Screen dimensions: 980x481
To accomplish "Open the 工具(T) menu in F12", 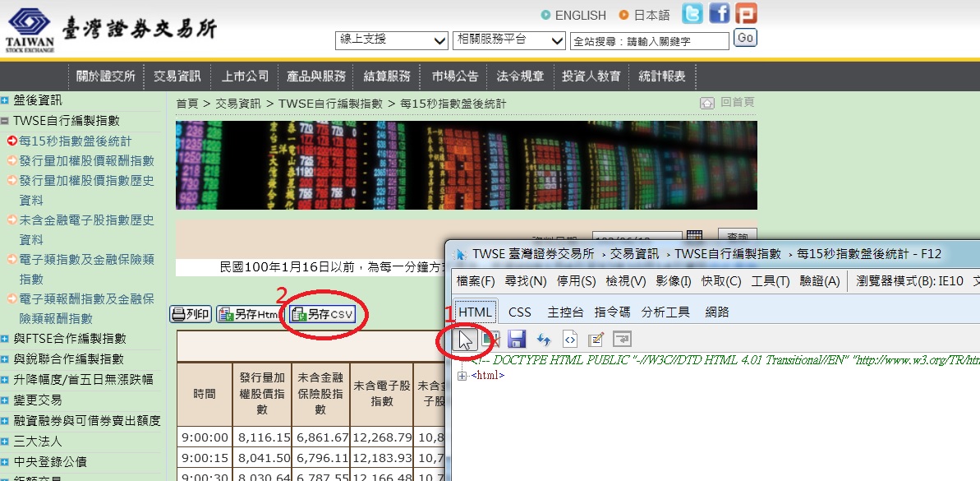I will pos(771,281).
